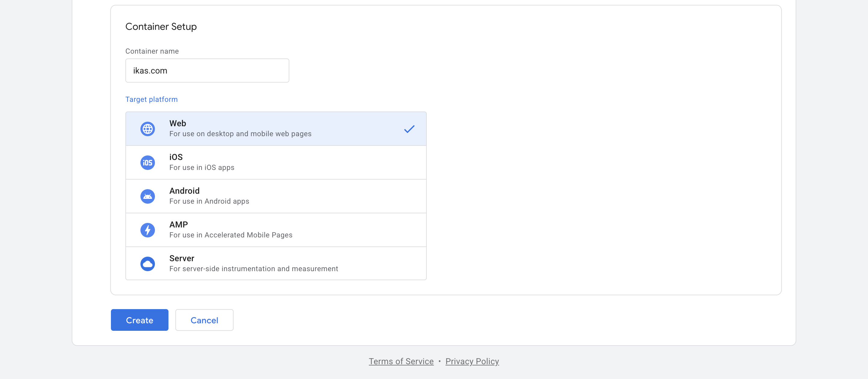Click 'For use in Android apps' text
This screenshot has height=379, width=868.
coord(209,201)
